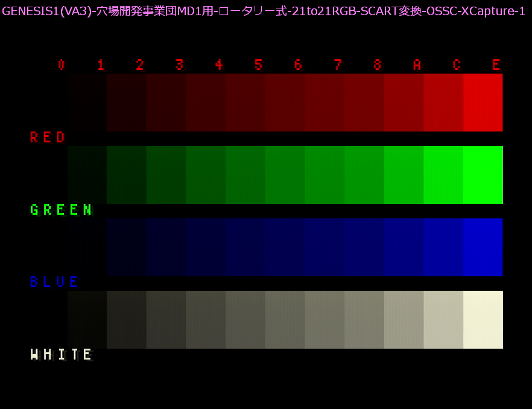Click the column label '3'
This screenshot has height=409, width=532.
pos(180,65)
